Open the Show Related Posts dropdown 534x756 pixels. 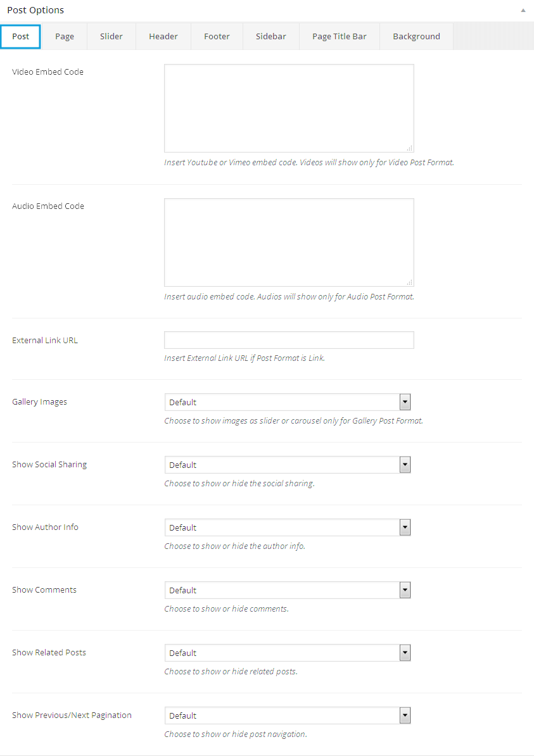coord(288,653)
